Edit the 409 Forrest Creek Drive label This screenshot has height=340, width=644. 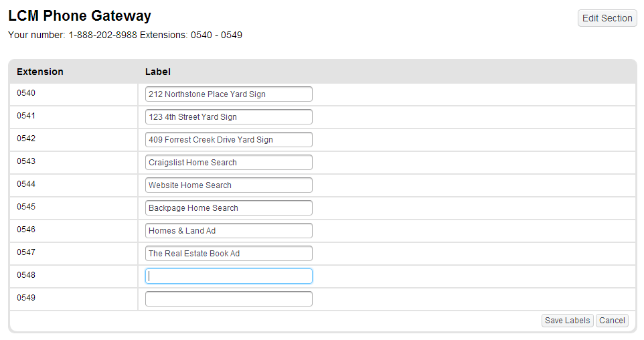click(228, 140)
